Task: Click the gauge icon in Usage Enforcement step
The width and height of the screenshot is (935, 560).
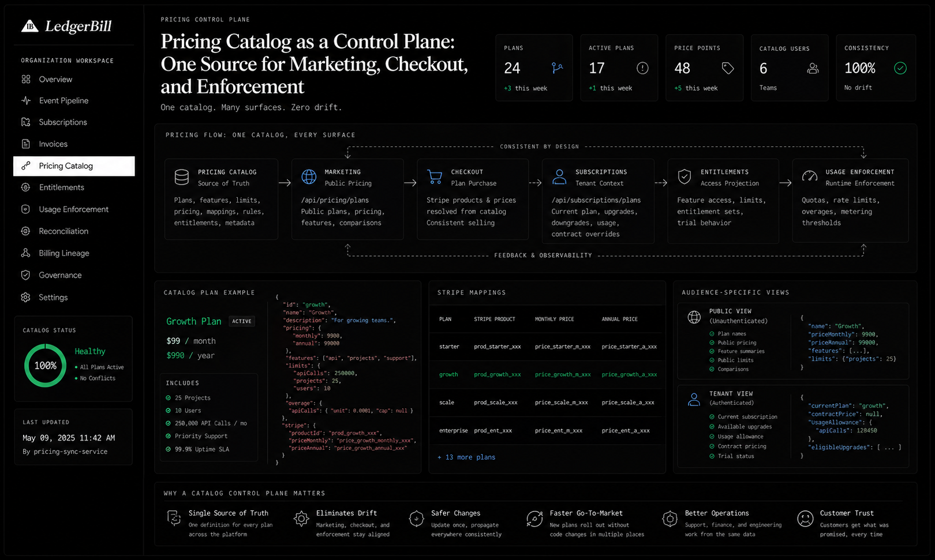Action: [810, 176]
